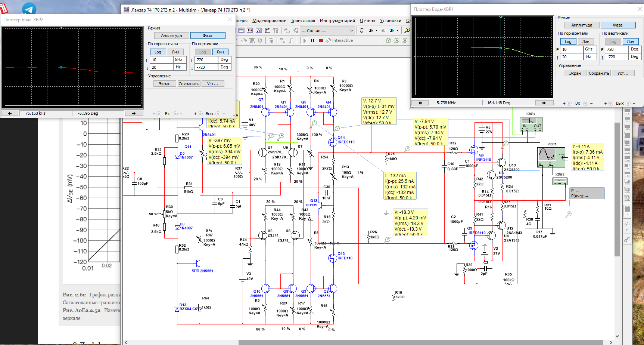Screen dimensions: 644x345
Task: Pause the running simulation
Action: [312, 40]
